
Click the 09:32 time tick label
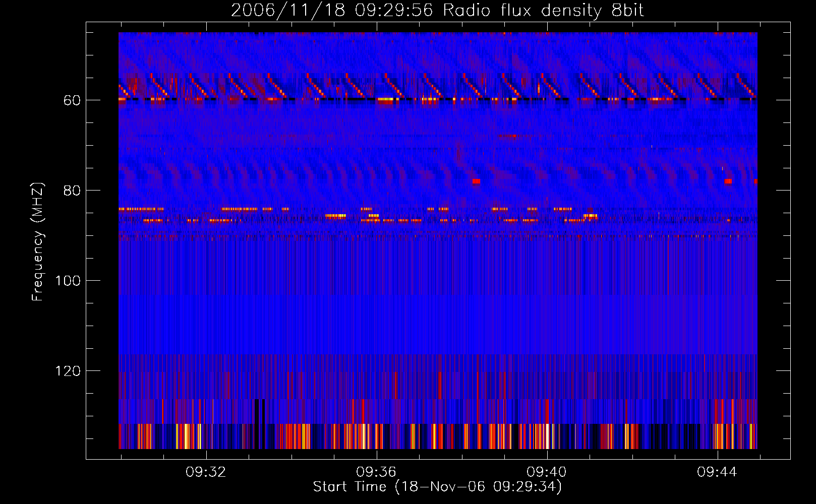coord(206,472)
